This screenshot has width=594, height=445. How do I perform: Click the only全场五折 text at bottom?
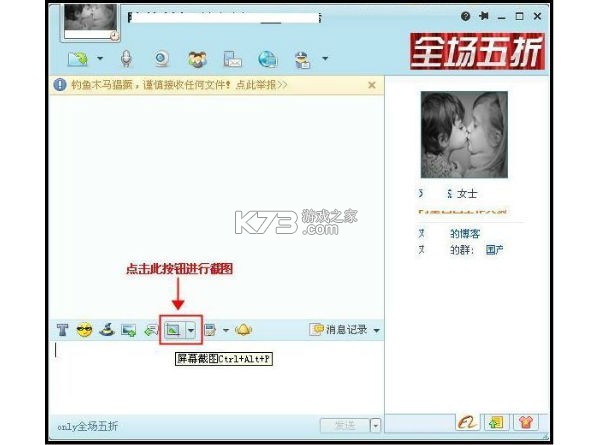point(88,426)
